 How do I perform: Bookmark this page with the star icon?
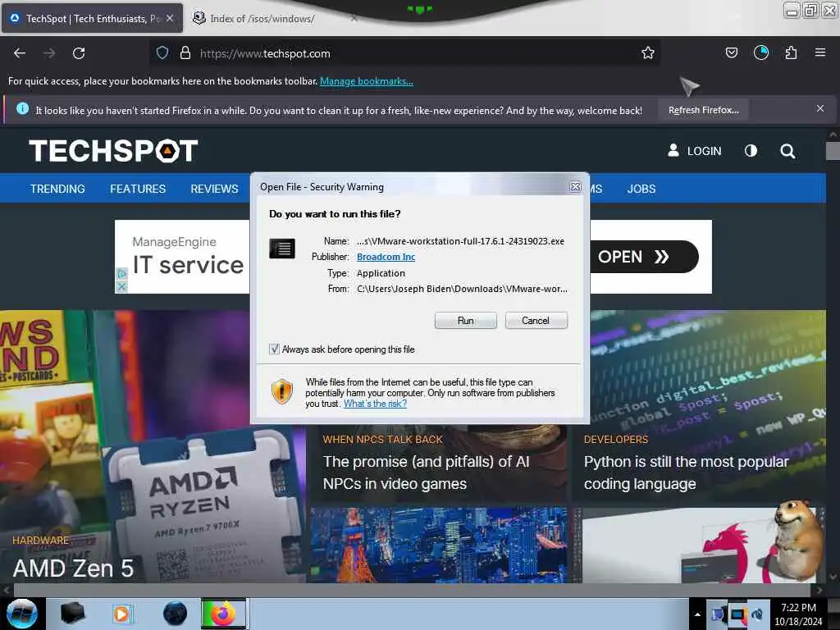648,52
